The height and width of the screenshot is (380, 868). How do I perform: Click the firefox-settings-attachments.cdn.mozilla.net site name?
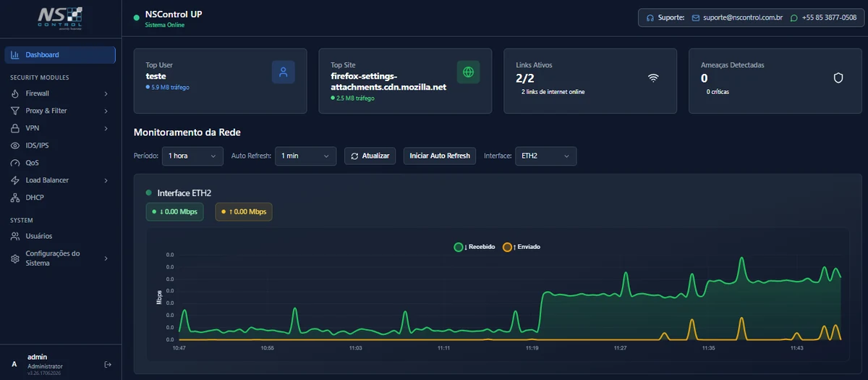[388, 81]
